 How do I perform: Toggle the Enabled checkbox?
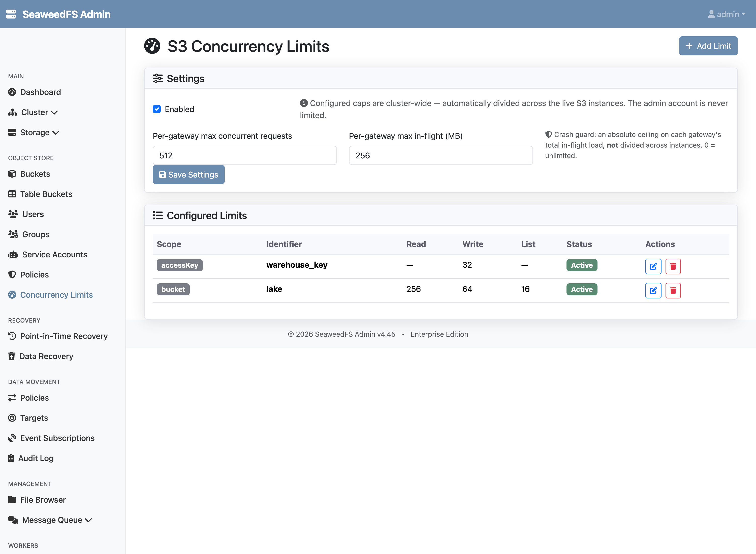pyautogui.click(x=157, y=109)
